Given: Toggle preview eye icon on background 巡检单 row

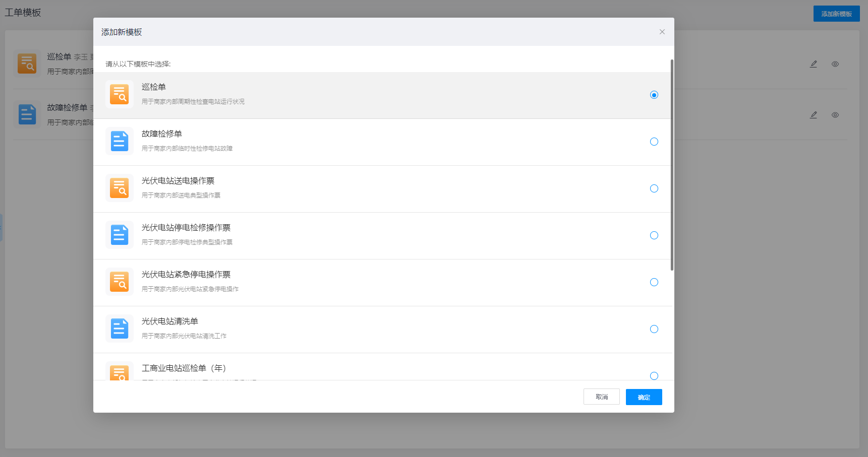Looking at the screenshot, I should pyautogui.click(x=835, y=64).
